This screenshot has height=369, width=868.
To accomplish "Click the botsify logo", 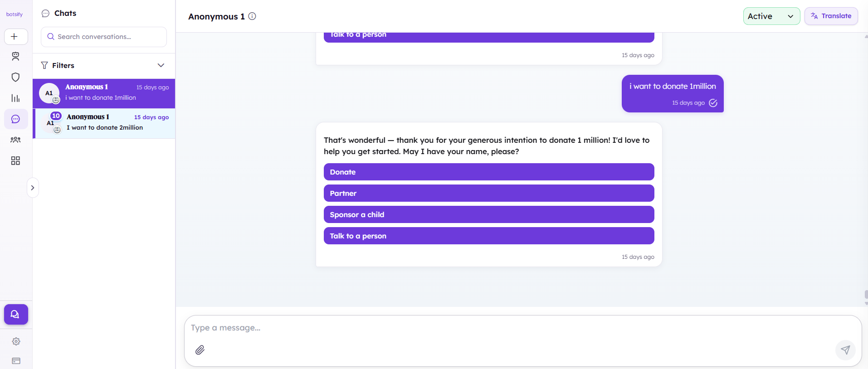I will (15, 15).
